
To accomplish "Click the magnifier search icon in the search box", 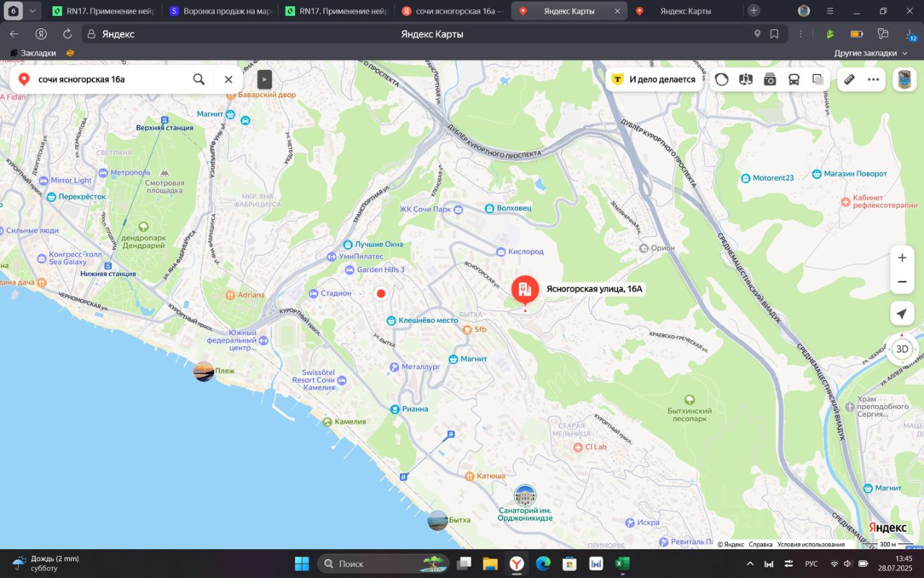I will click(199, 79).
